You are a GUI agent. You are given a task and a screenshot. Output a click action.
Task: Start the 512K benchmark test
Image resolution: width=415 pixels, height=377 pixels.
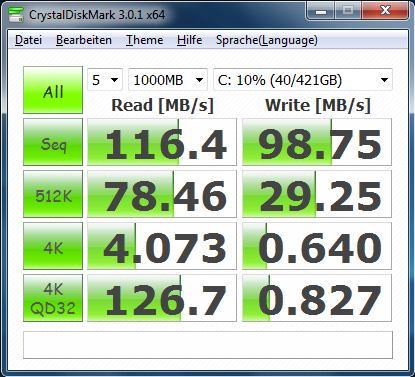point(53,194)
